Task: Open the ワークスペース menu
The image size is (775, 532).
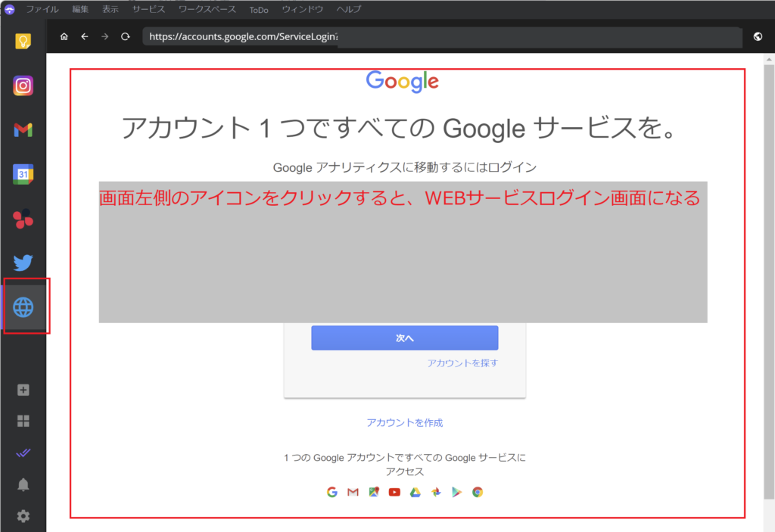Action: tap(207, 9)
